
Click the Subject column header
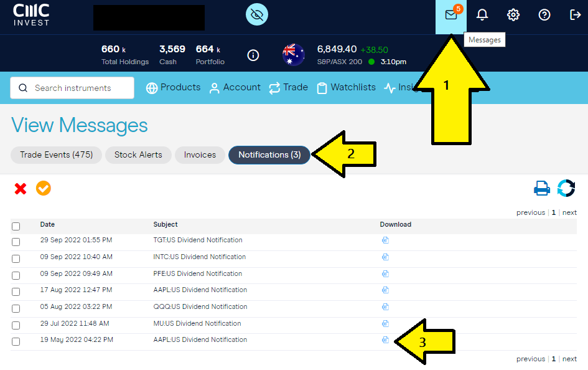coord(166,224)
